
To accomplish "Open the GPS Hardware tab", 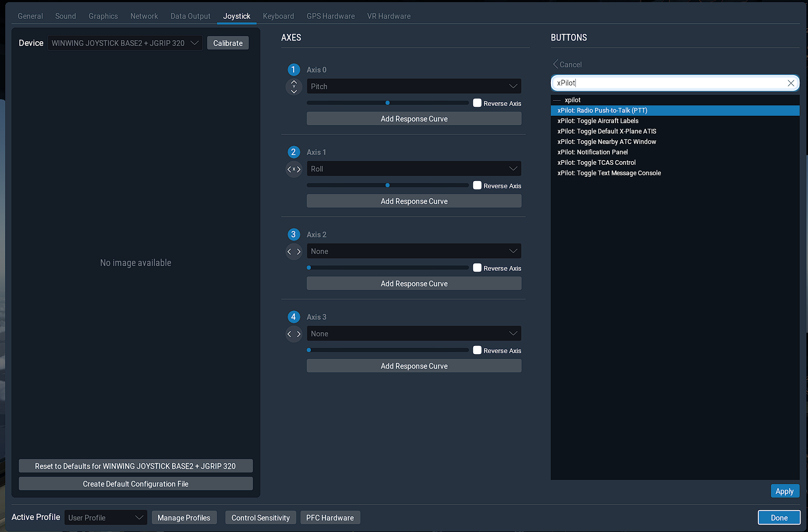I will pos(331,16).
